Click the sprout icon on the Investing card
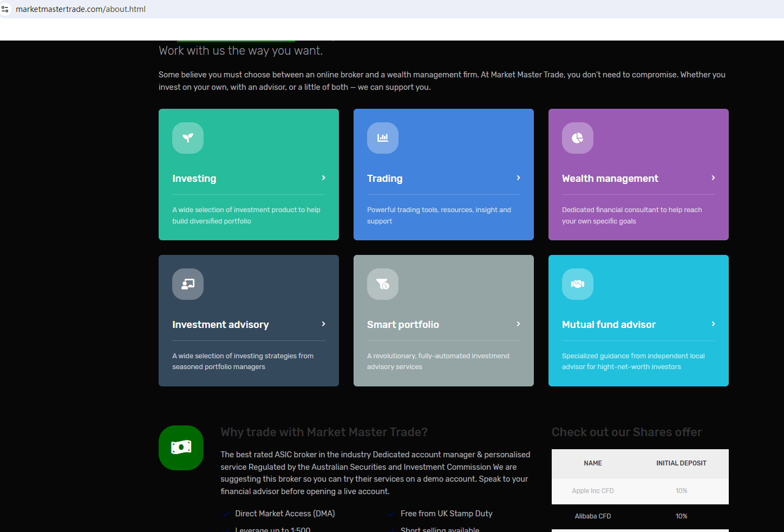Screen dimensions: 784x532 point(188,138)
